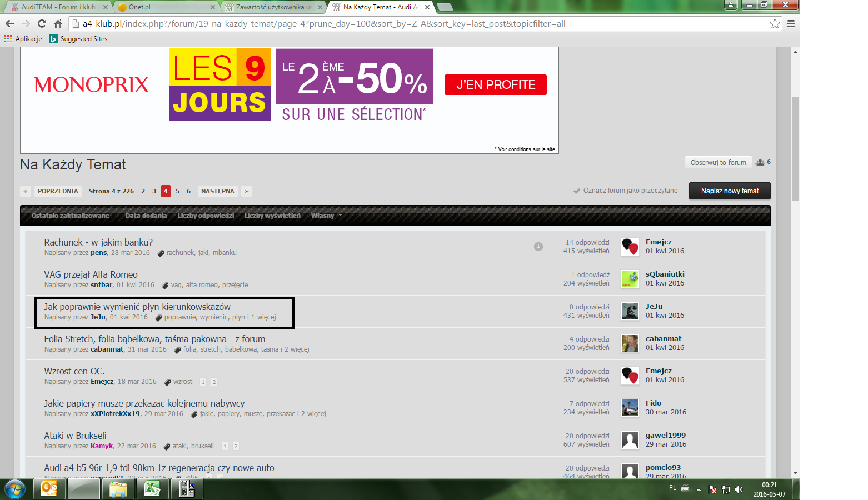This screenshot has width=868, height=500.
Task: Click the volume icon in system tray
Action: pyautogui.click(x=739, y=489)
